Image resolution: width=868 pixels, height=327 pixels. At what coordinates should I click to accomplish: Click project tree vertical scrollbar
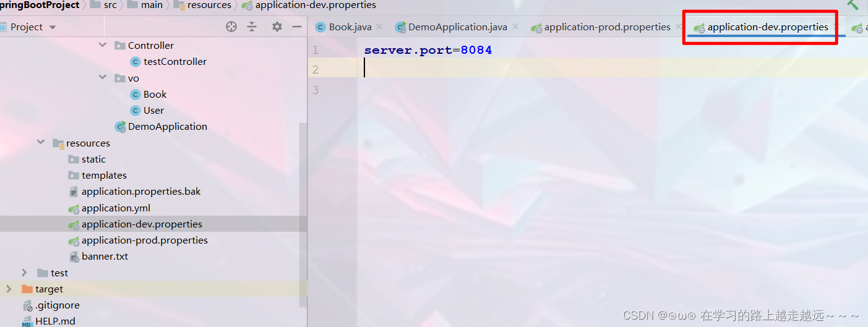[x=303, y=215]
